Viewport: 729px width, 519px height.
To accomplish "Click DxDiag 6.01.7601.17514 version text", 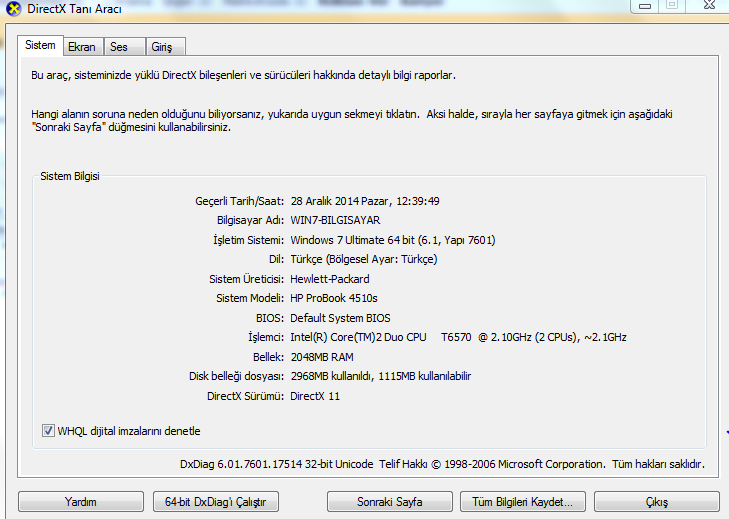I will pos(277,464).
